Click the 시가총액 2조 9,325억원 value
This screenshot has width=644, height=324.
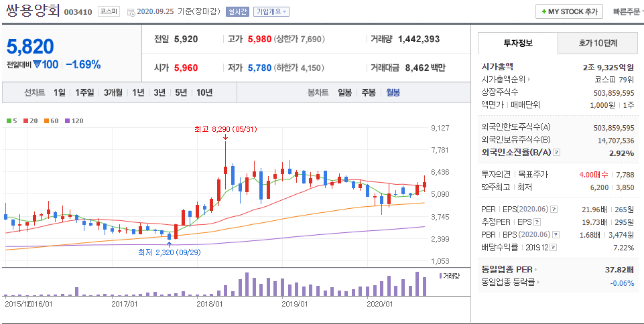click(608, 67)
